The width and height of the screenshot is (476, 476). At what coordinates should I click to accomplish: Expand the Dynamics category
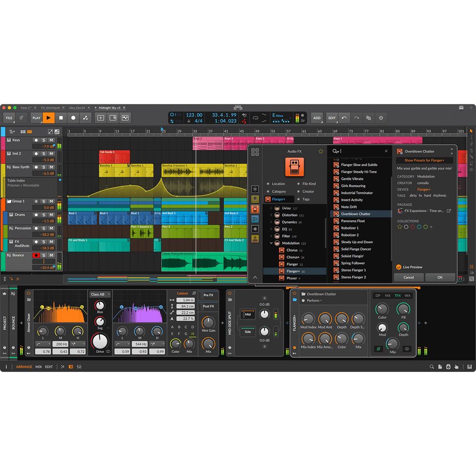coord(271,222)
